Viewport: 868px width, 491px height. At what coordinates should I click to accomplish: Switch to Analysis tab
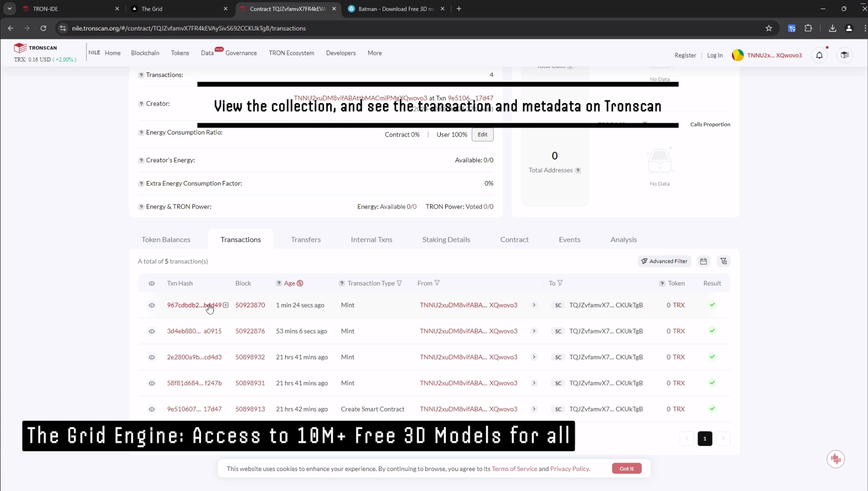tap(624, 239)
